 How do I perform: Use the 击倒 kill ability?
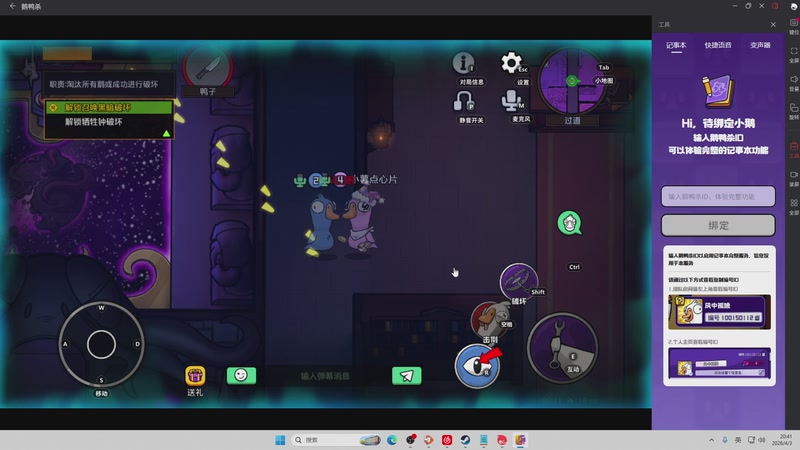[x=490, y=319]
